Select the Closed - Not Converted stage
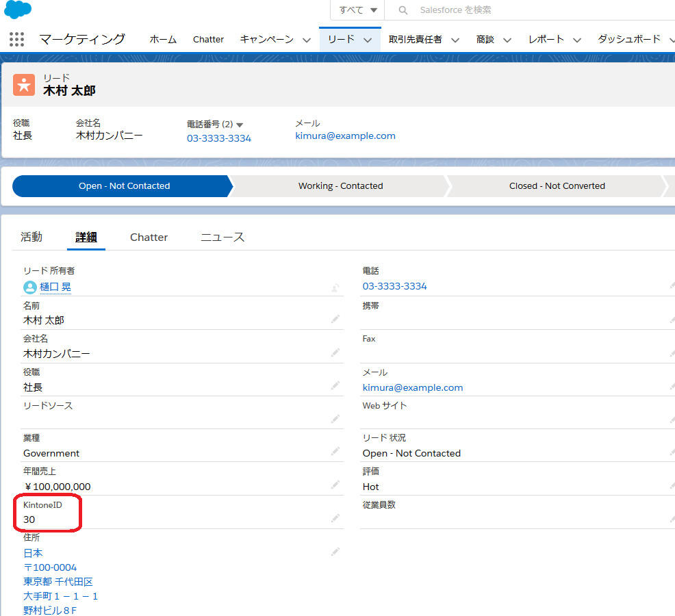 pyautogui.click(x=557, y=186)
